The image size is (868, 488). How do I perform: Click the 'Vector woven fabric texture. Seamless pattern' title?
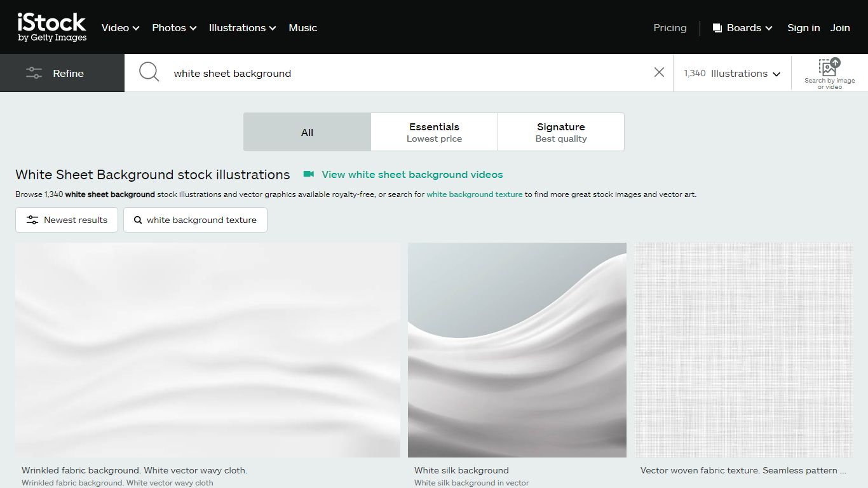pyautogui.click(x=743, y=470)
